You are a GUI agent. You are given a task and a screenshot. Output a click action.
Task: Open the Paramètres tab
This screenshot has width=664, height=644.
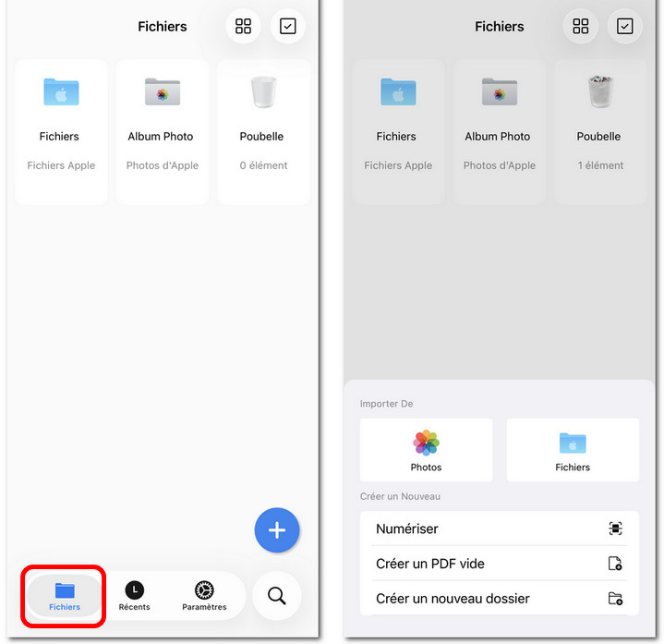tap(204, 596)
